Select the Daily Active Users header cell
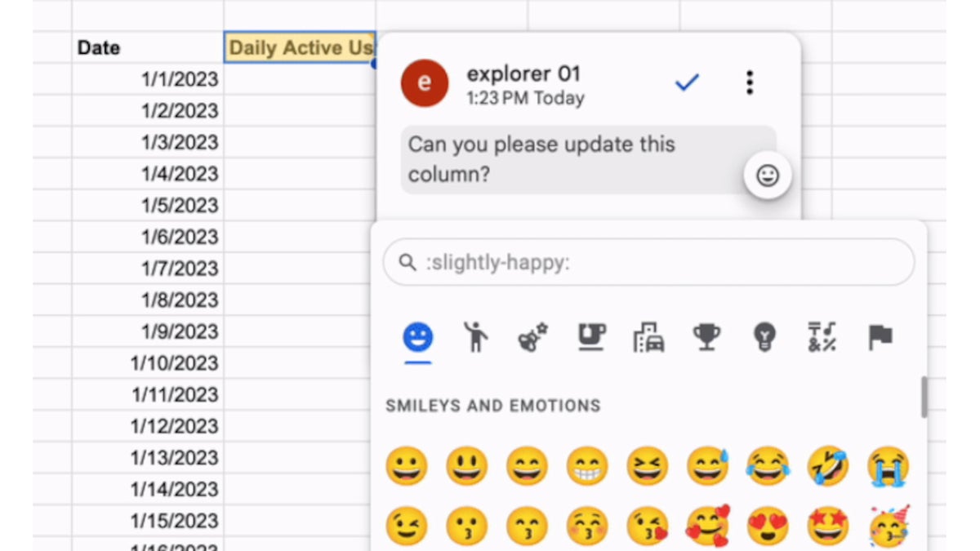Image resolution: width=980 pixels, height=551 pixels. click(300, 47)
